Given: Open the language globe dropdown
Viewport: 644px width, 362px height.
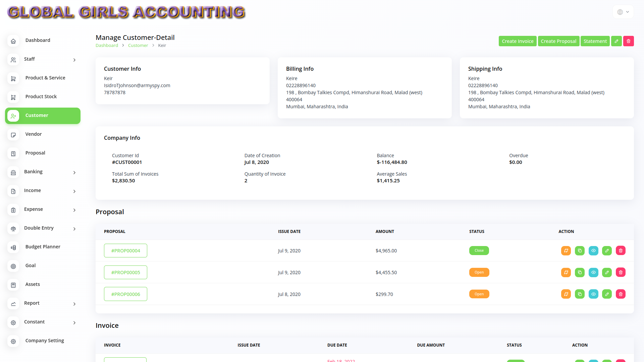Looking at the screenshot, I should (623, 12).
